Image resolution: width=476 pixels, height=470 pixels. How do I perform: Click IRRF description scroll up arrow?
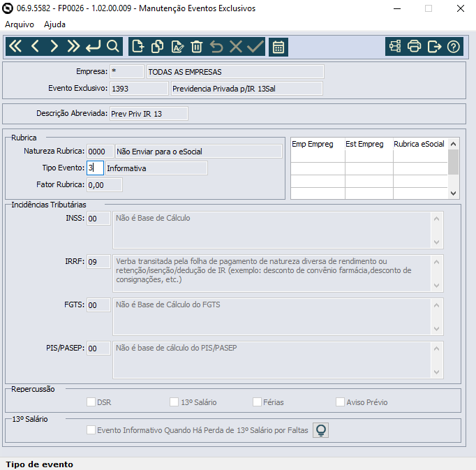point(436,262)
